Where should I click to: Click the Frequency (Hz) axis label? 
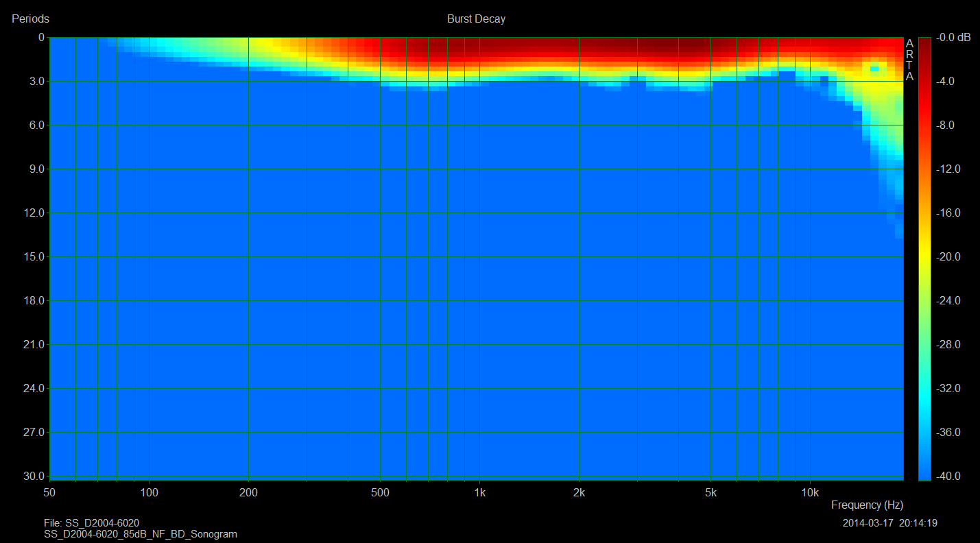point(867,505)
